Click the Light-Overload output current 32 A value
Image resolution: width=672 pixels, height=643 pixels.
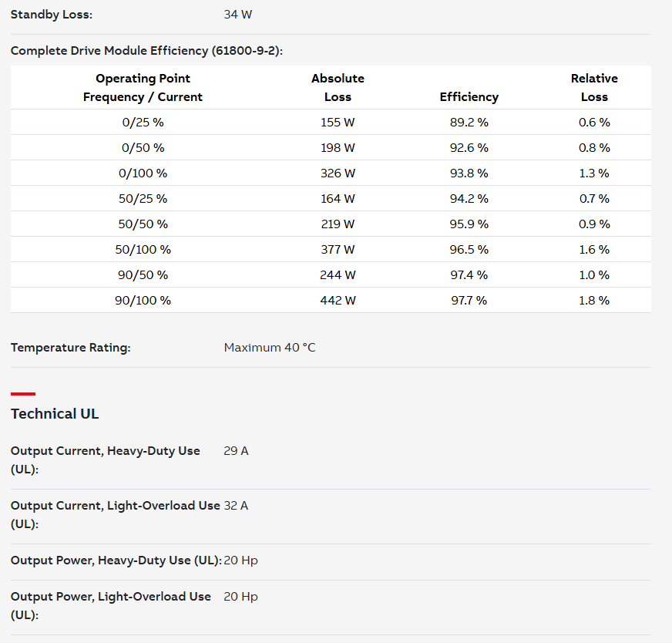236,506
